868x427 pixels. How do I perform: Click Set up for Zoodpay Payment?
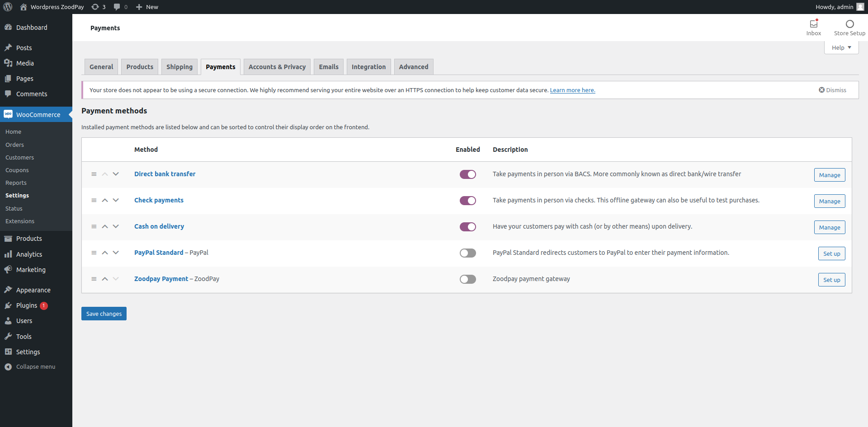[832, 280]
